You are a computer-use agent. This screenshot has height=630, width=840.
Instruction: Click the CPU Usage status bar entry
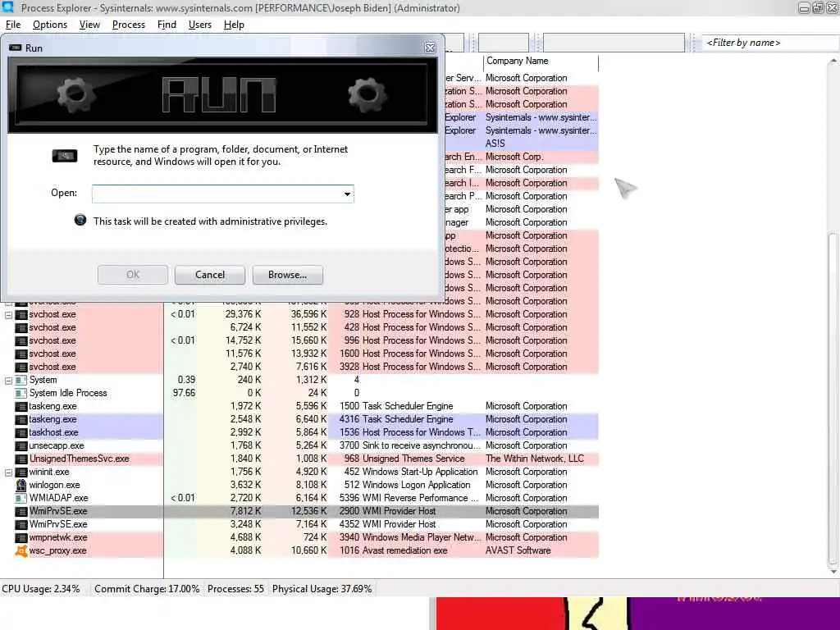[x=41, y=589]
